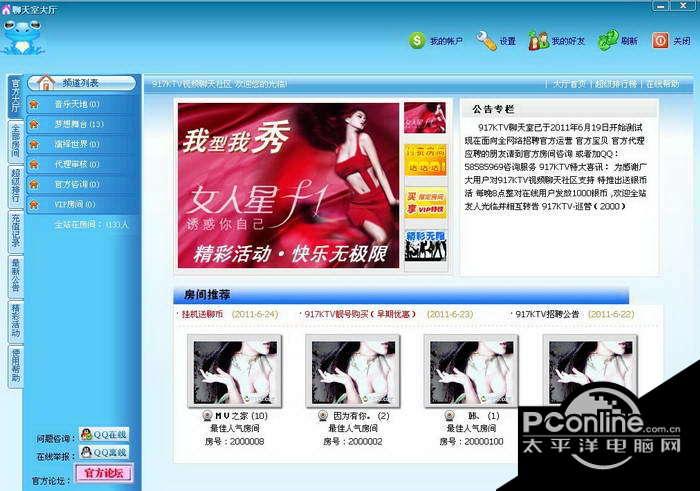This screenshot has height=491, width=700.
Task: Click 全站在线 133人 counter text
Action: tap(91, 225)
